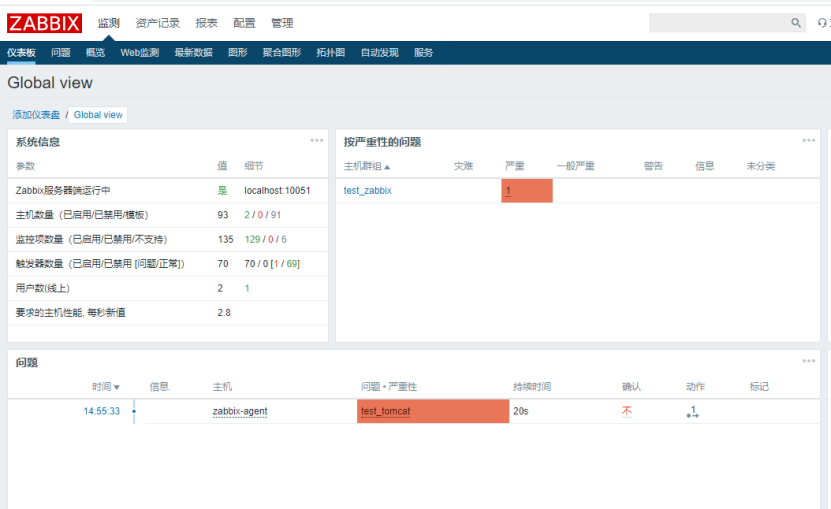Viewport: 831px width, 509px height.
Task: Click the search magnifier icon
Action: pyautogui.click(x=795, y=23)
